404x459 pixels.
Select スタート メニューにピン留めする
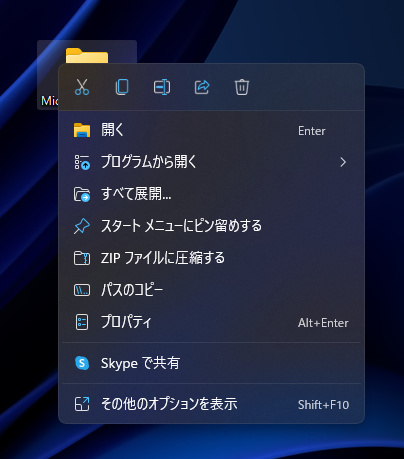(211, 226)
